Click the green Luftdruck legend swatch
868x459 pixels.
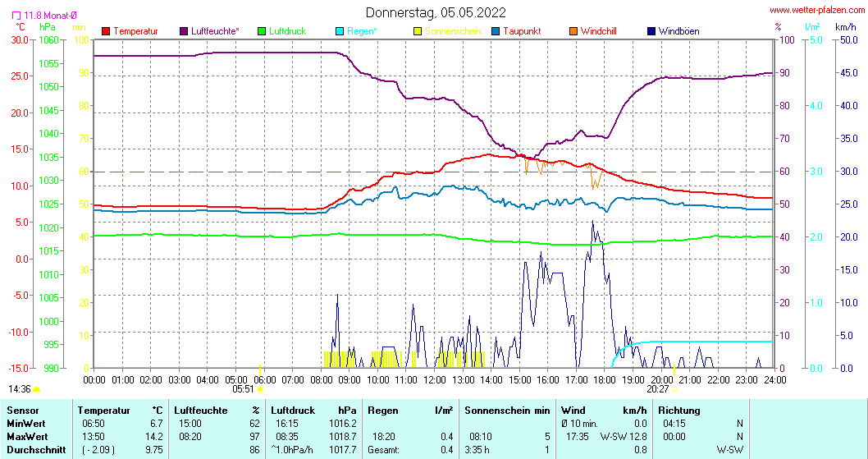pos(262,31)
